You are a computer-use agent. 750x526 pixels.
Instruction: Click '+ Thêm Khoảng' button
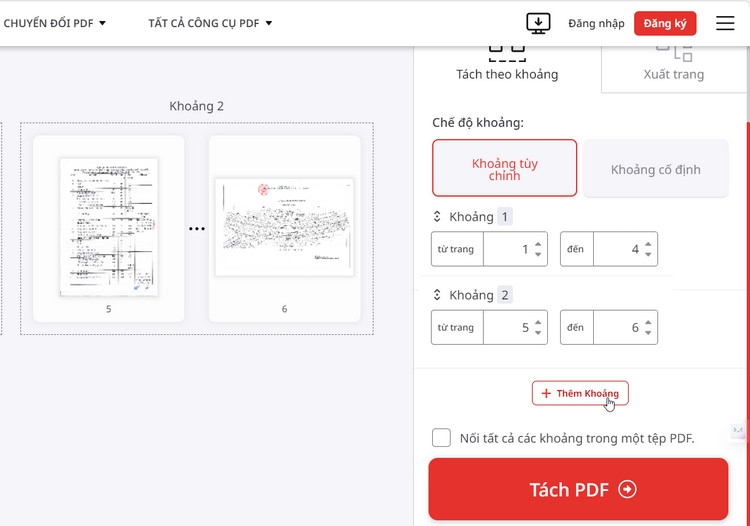[580, 393]
